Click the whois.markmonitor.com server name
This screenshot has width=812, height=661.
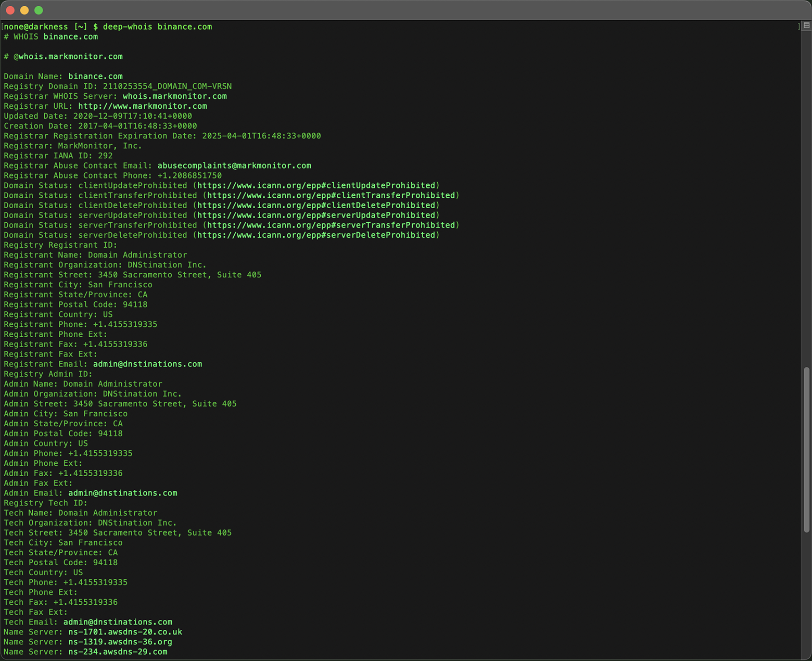[x=174, y=96]
